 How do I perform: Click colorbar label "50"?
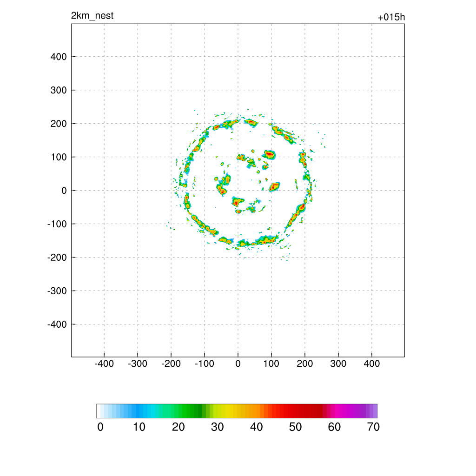(x=295, y=427)
